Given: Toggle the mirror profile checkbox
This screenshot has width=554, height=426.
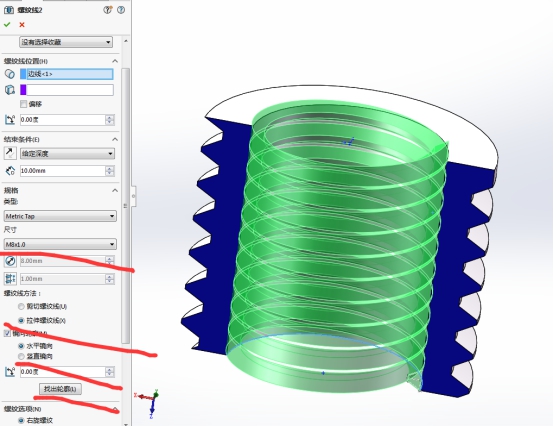Looking at the screenshot, I should (x=7, y=333).
